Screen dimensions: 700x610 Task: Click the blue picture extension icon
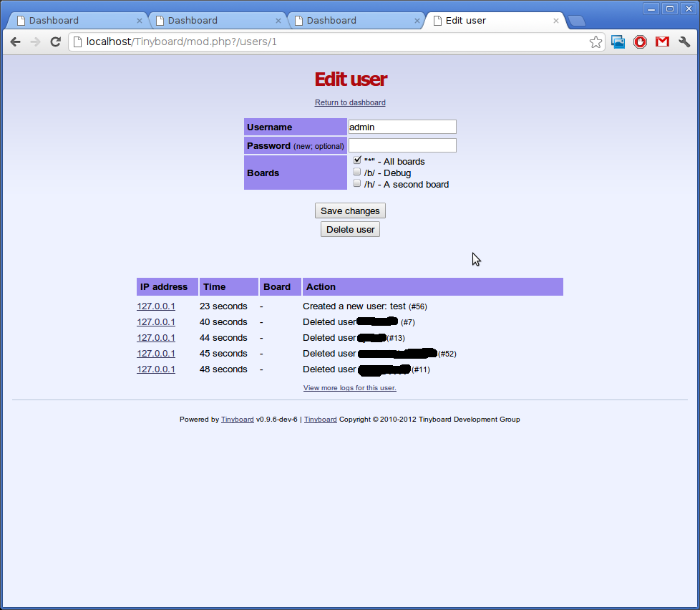point(618,42)
